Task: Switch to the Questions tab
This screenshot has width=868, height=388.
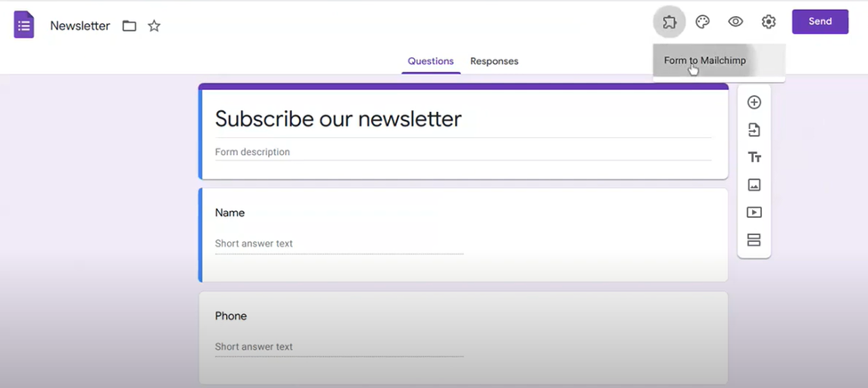Action: [x=431, y=61]
